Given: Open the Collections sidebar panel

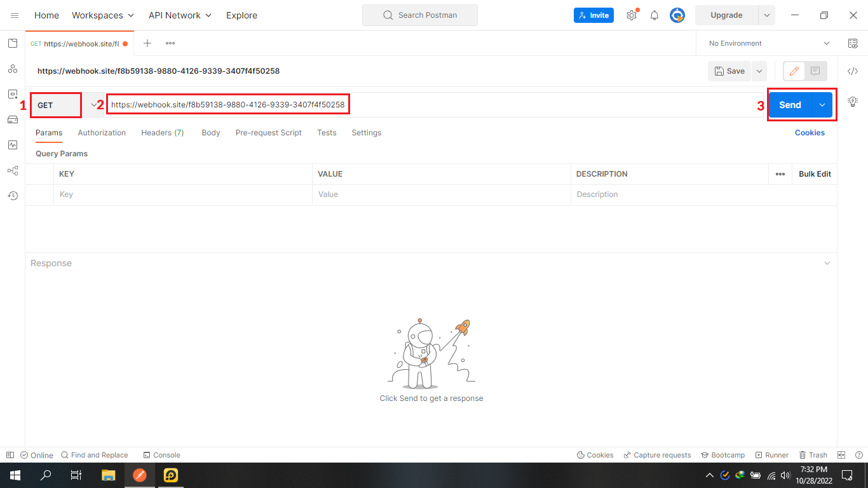Looking at the screenshot, I should pyautogui.click(x=13, y=43).
